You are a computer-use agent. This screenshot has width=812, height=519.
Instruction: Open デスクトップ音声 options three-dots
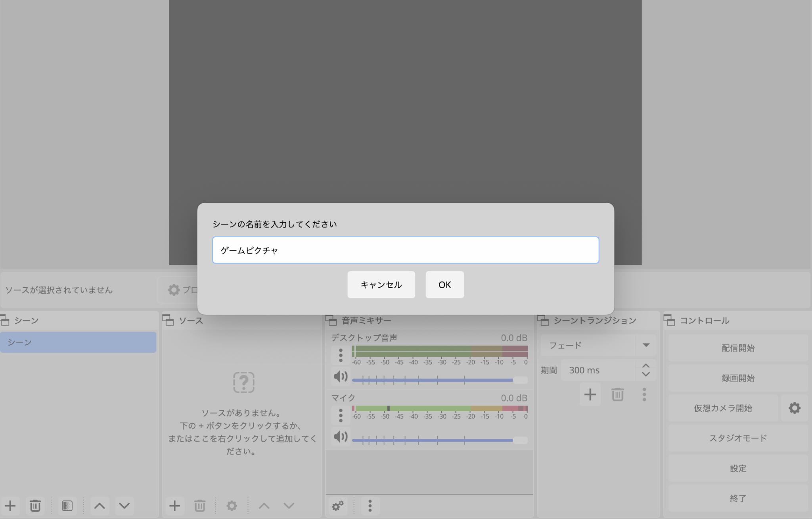341,355
